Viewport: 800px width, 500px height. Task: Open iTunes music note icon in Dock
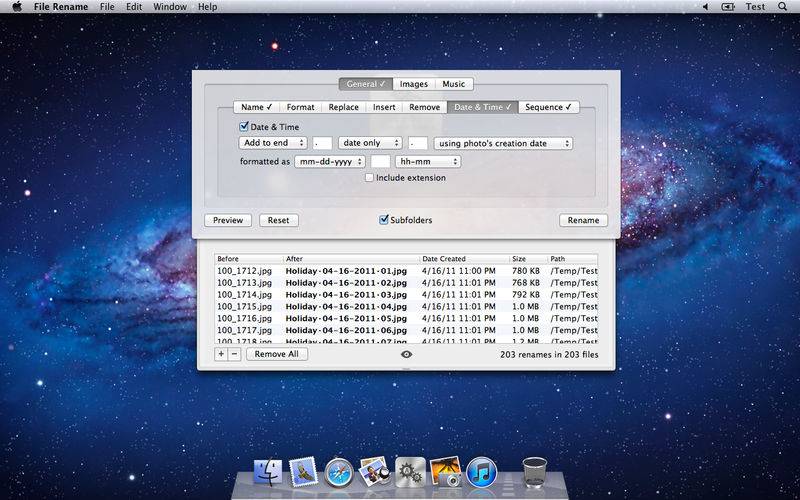(x=481, y=472)
